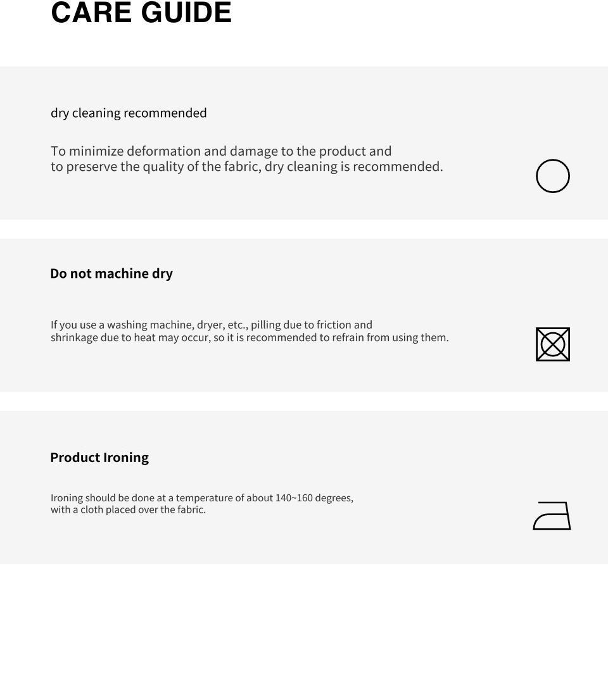Click the line 'To minimize deformation and damage'

pyautogui.click(x=221, y=151)
